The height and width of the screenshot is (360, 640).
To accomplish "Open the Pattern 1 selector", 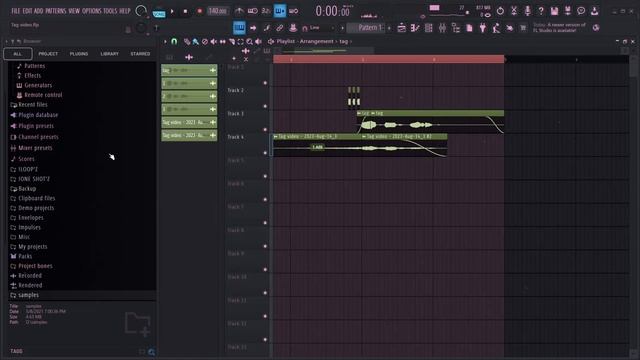I will tap(366, 28).
